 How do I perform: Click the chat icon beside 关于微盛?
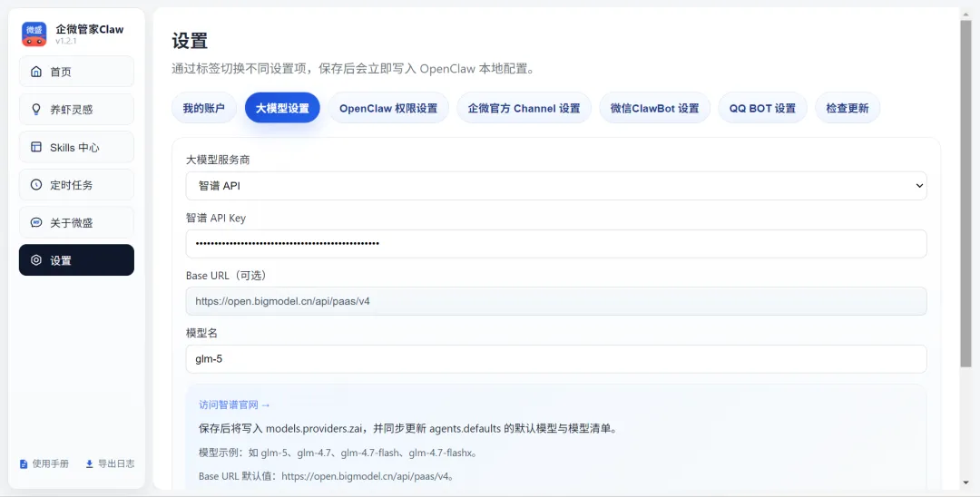click(x=36, y=222)
